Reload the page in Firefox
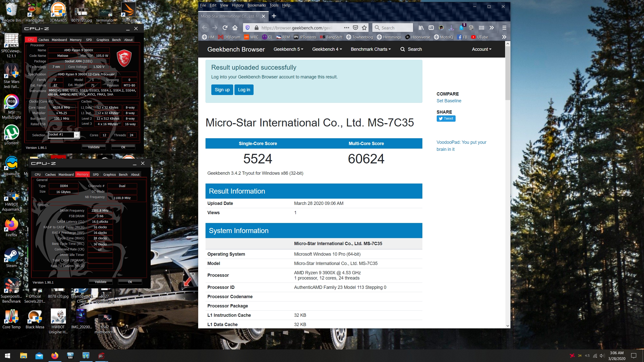644x362 pixels. [225, 28]
